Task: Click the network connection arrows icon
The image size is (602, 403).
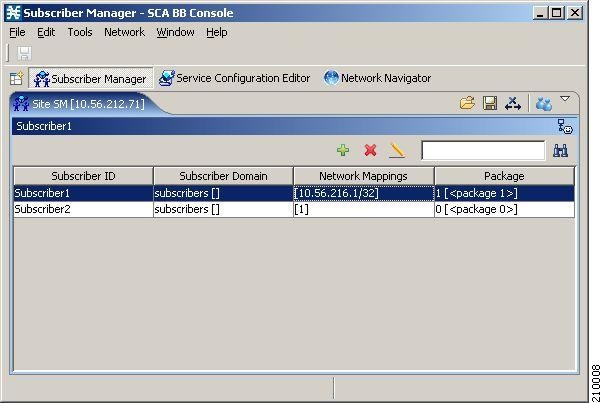Action: coord(513,103)
